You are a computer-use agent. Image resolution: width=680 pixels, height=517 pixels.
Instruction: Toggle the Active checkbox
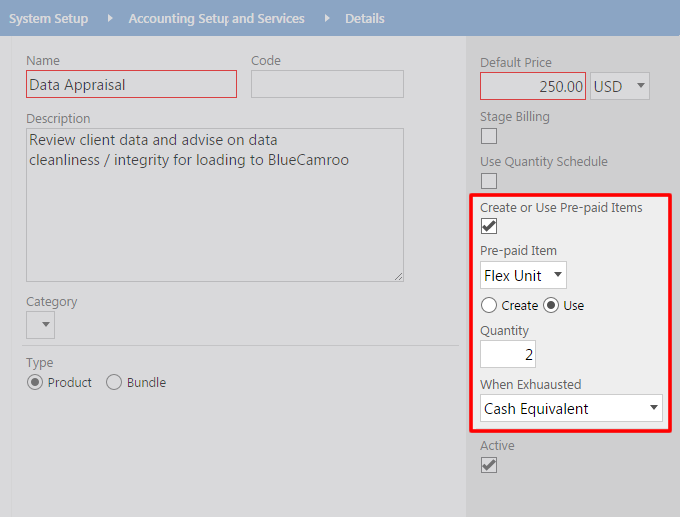point(489,465)
